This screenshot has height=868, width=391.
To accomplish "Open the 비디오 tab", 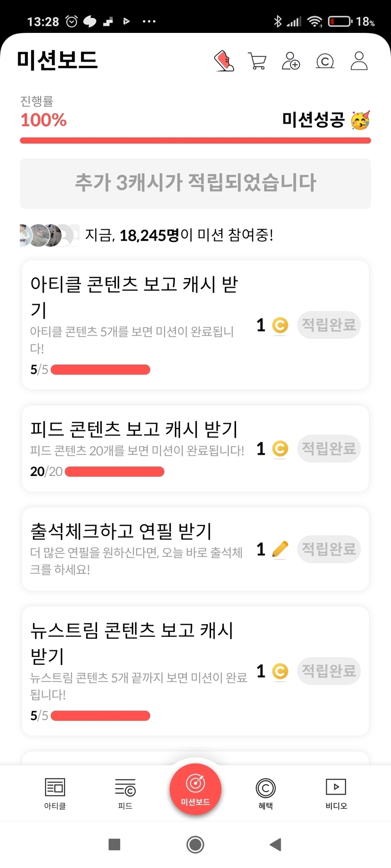I will [x=336, y=794].
